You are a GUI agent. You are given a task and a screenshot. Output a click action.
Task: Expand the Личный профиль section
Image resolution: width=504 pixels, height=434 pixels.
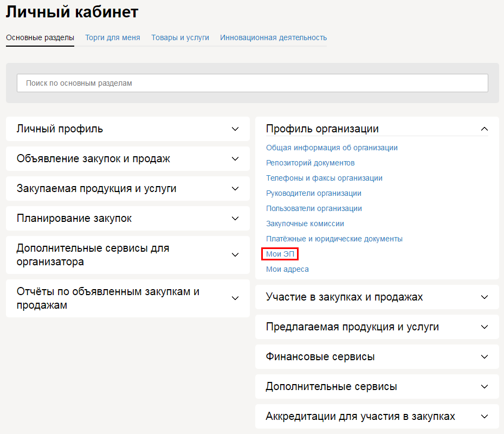(127, 129)
